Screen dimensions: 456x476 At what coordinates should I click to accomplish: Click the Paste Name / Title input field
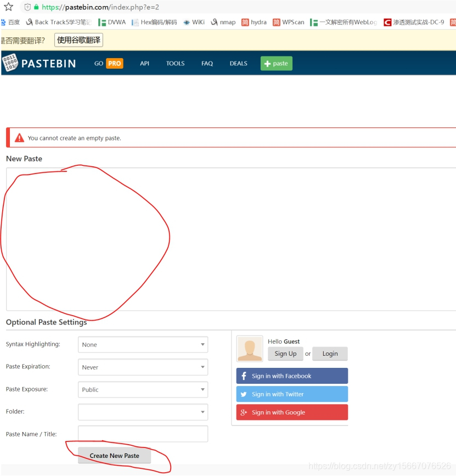point(143,434)
